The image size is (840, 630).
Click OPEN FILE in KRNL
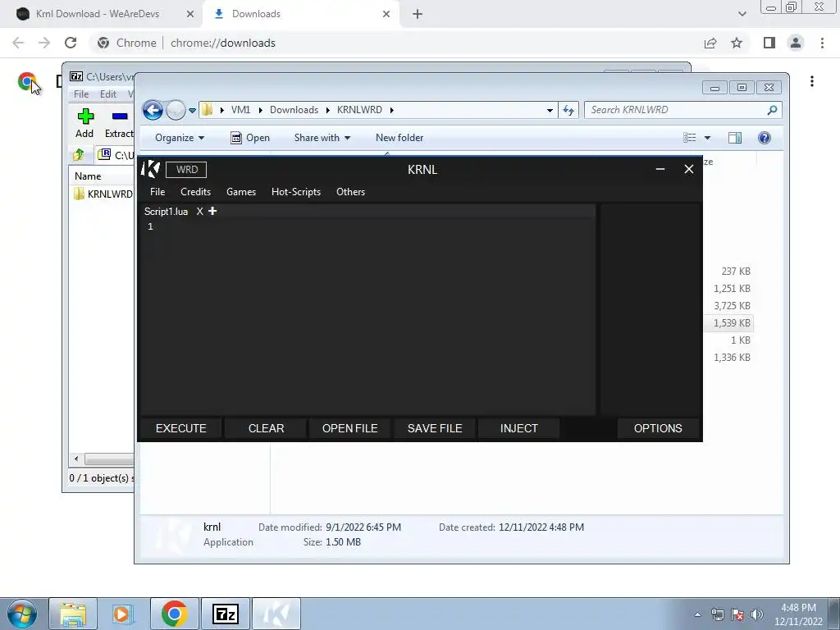click(x=349, y=428)
